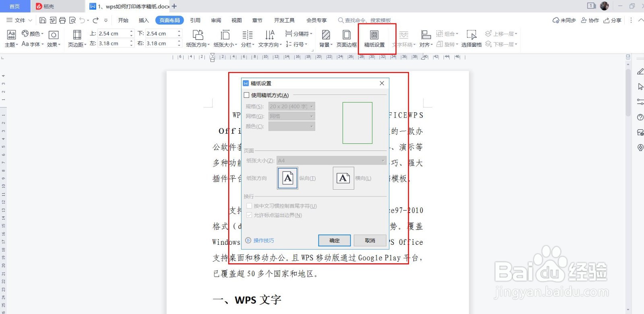This screenshot has height=314, width=644.
Task: Switch to the 开发工具 tab
Action: (x=284, y=20)
